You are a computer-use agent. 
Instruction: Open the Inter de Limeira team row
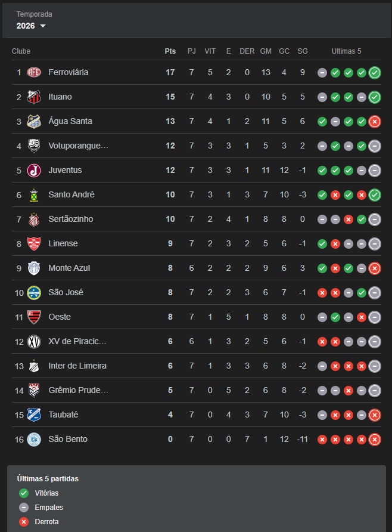(x=77, y=366)
